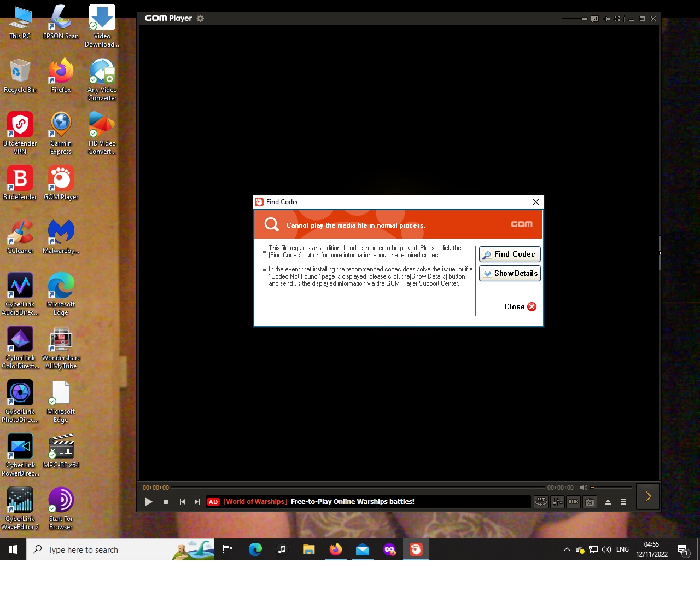The image size is (700, 591).
Task: Open the taskbar clock and date
Action: coord(651,549)
